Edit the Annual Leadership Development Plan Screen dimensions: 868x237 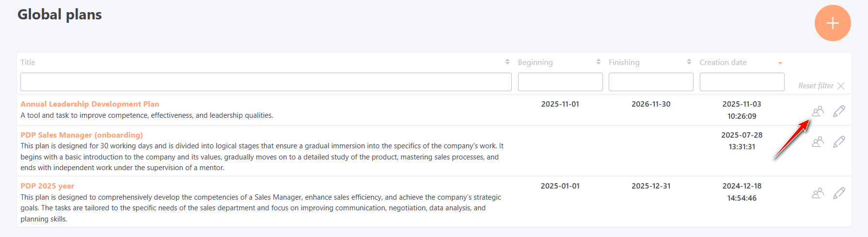[839, 111]
